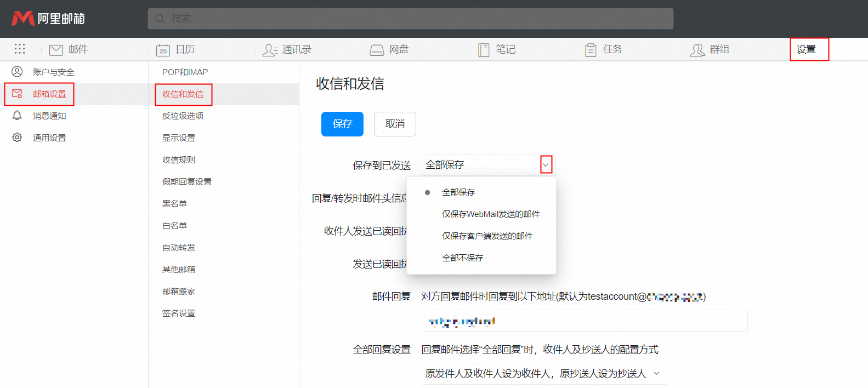Screen dimensions: 868x388
Task: Click the 取消 button
Action: 395,124
